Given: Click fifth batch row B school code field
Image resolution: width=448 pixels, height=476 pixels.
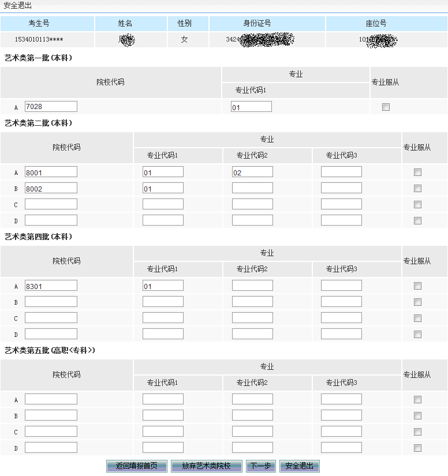Looking at the screenshot, I should click(x=51, y=415).
